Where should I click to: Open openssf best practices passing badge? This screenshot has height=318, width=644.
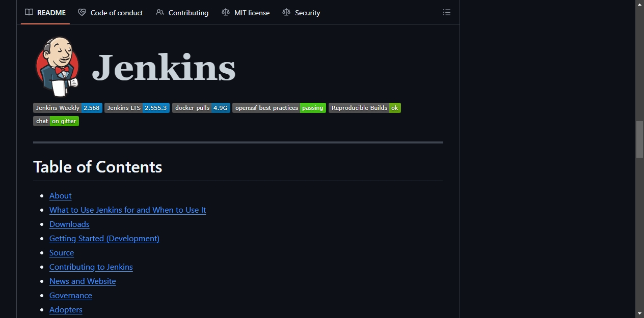(279, 108)
